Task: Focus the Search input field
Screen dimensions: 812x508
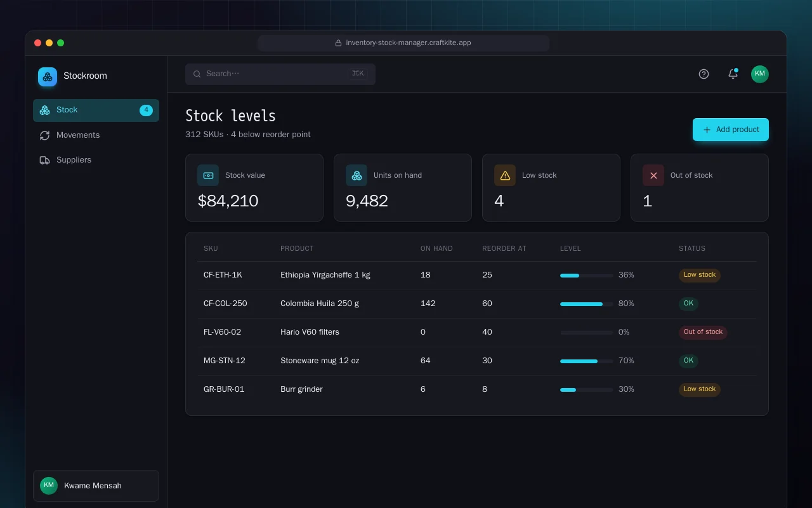Action: (x=280, y=74)
